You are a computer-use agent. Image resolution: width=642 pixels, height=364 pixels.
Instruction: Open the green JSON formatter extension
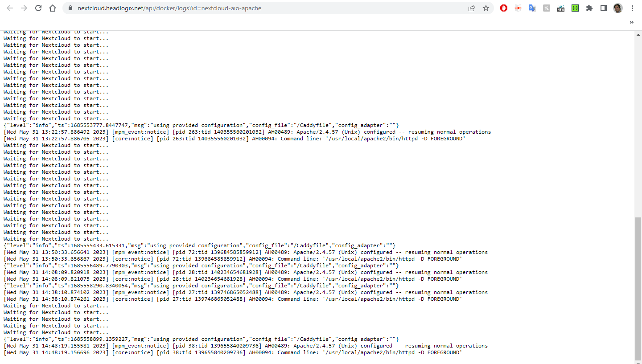tap(575, 8)
